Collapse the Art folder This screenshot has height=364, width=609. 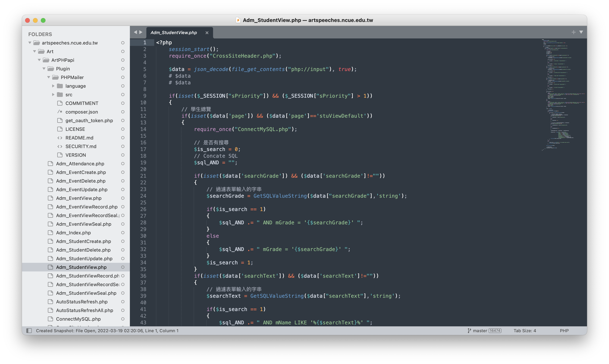coord(35,51)
